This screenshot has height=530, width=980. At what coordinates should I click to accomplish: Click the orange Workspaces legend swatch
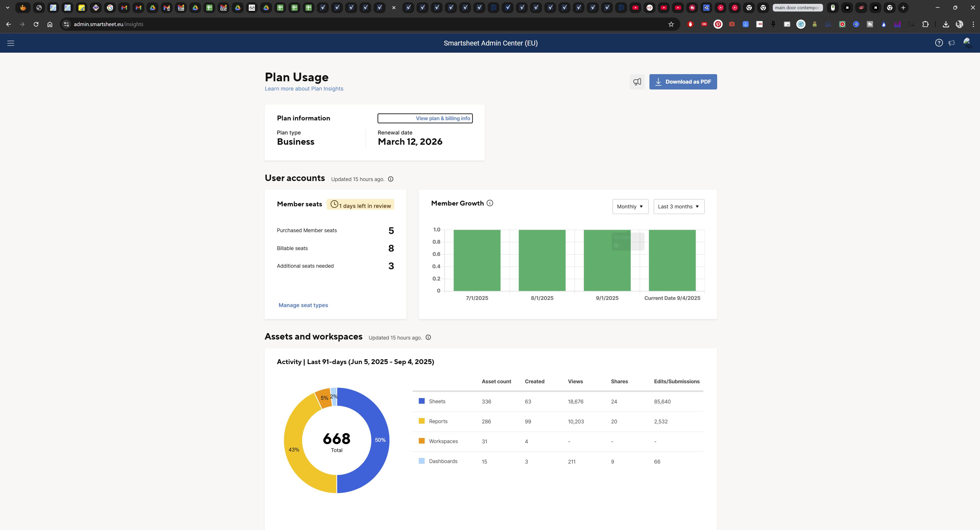click(x=422, y=441)
